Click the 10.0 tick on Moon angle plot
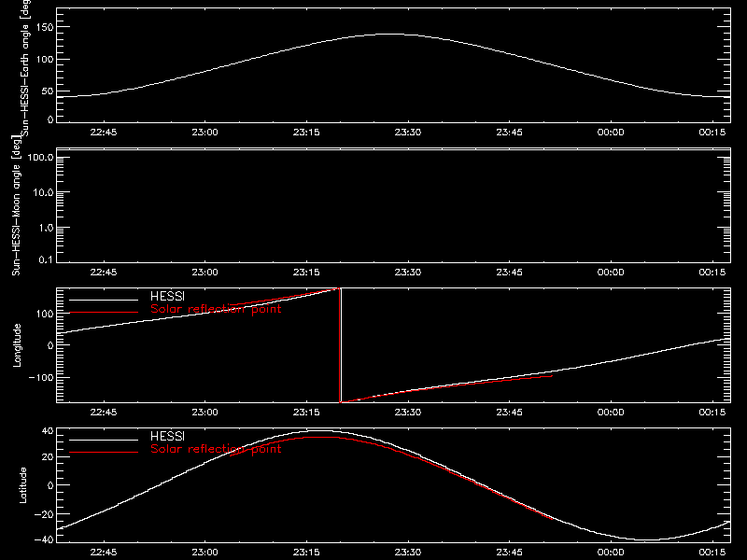Image resolution: width=747 pixels, height=560 pixels. pyautogui.click(x=43, y=192)
